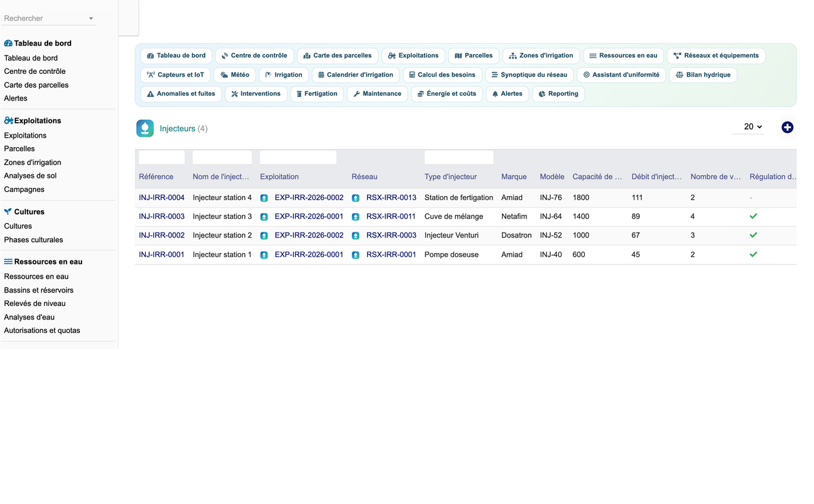Open Synoptique du réseau toolbar button
The height and width of the screenshot is (504, 814).
(529, 75)
